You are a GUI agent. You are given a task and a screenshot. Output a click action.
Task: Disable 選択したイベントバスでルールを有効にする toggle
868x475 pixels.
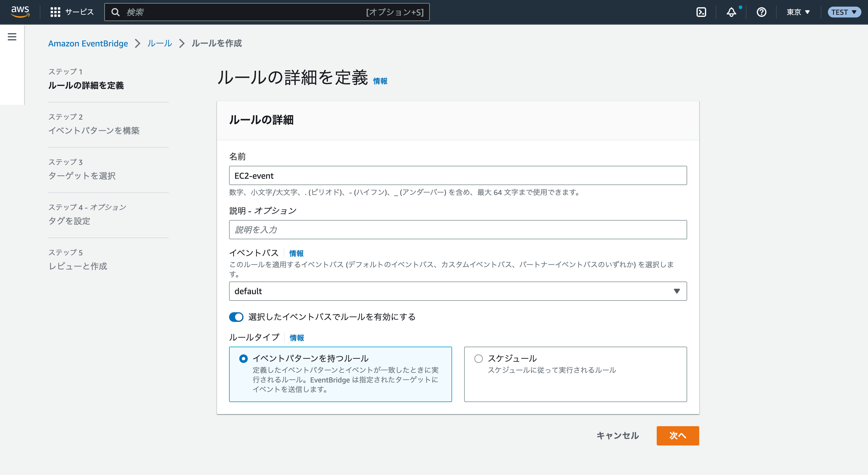click(236, 317)
